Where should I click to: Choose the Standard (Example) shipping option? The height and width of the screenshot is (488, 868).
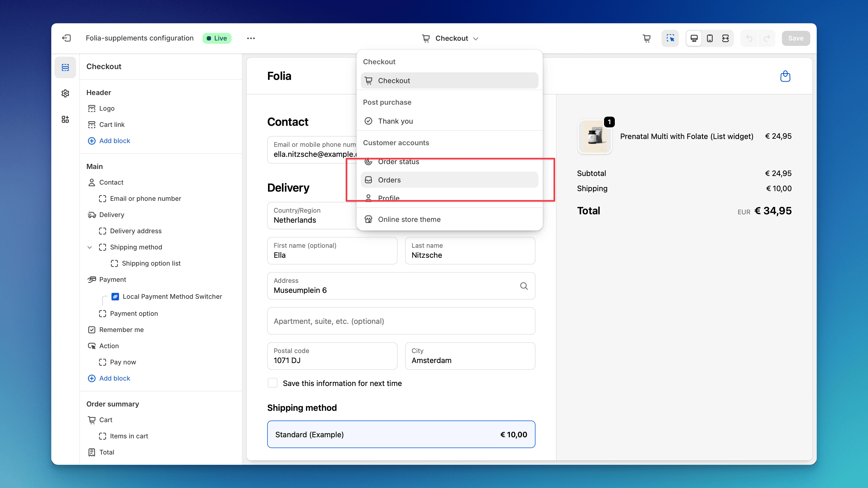point(401,434)
